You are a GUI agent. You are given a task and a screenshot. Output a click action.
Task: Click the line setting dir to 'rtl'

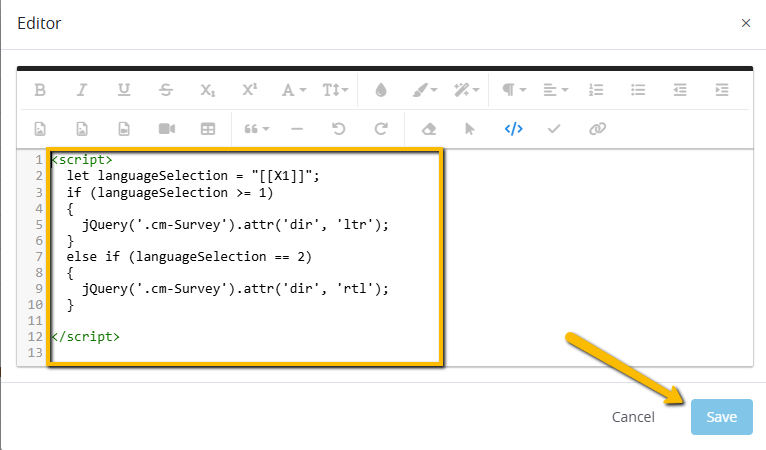point(235,288)
